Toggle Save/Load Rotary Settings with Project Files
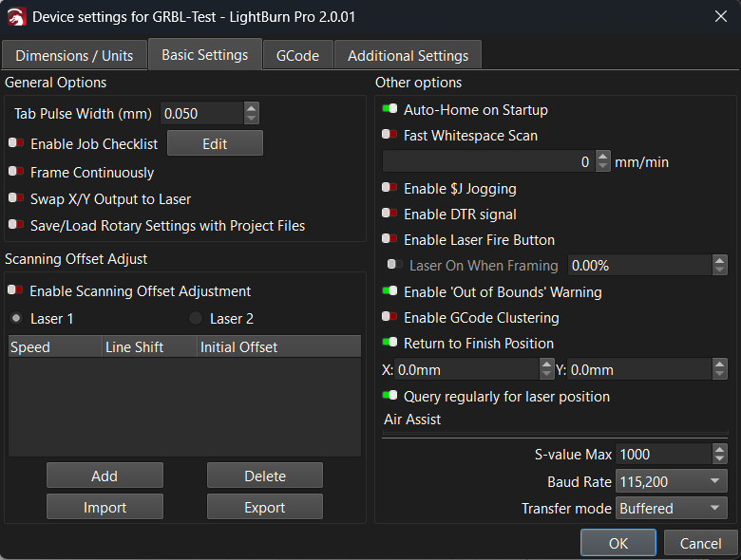Viewport: 741px width, 560px height. pyautogui.click(x=16, y=224)
